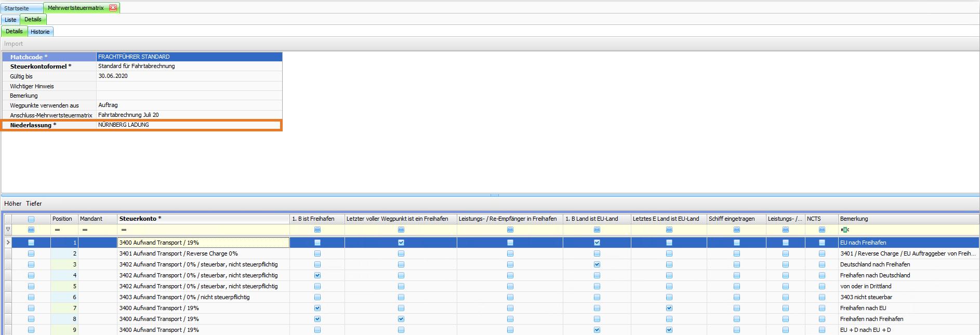Viewport: 980px width, 335px height.
Task: Uncheck '1. B ist Freihafen' in row 4
Action: pos(317,275)
